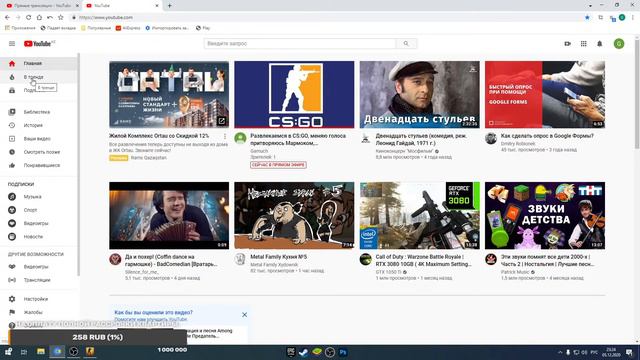Open the Новости subscription channel

(39, 237)
